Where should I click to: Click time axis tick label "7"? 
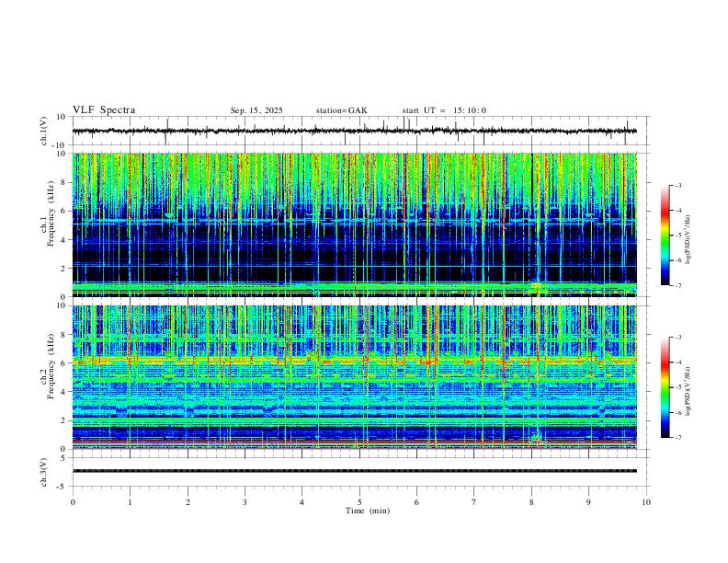(474, 502)
